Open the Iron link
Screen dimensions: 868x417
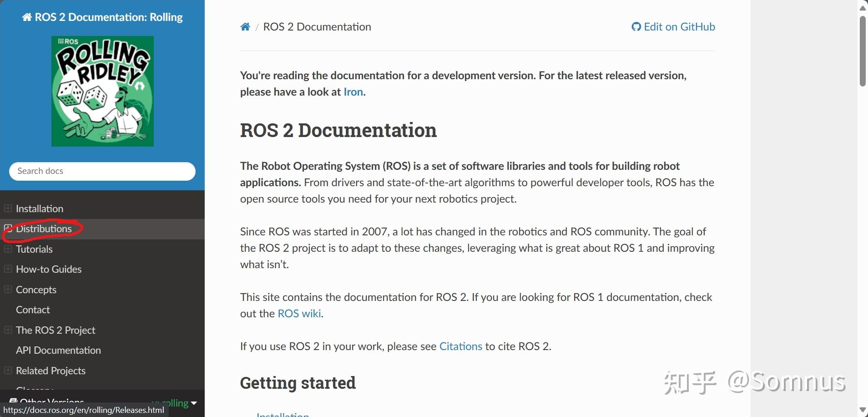[x=353, y=92]
